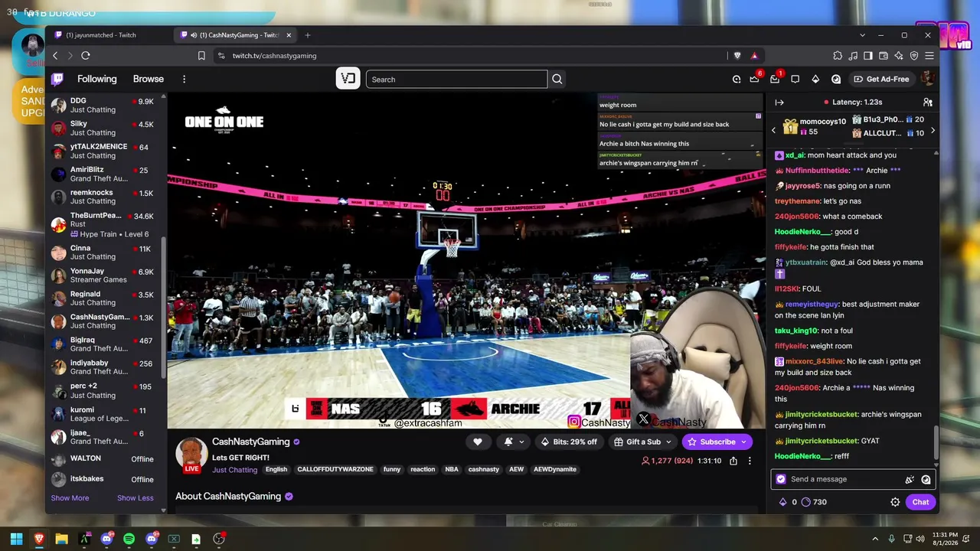The height and width of the screenshot is (551, 980).
Task: Open a new browser tab
Action: pyautogui.click(x=308, y=35)
